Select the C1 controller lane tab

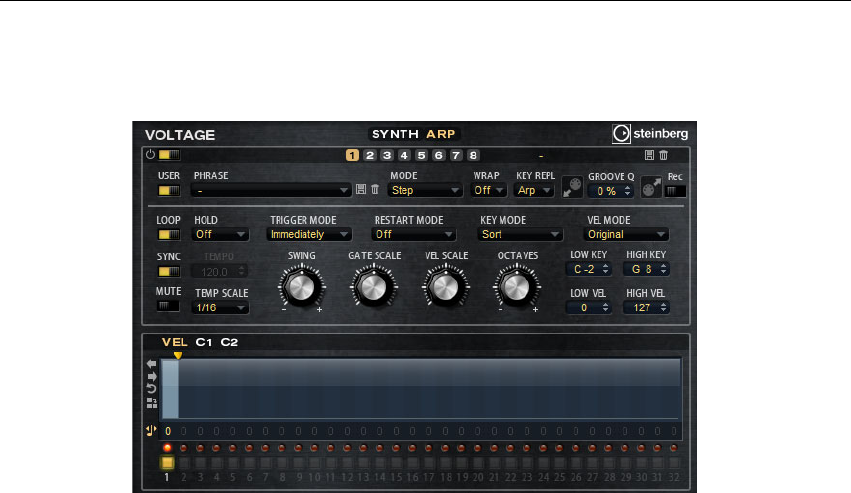(x=204, y=342)
